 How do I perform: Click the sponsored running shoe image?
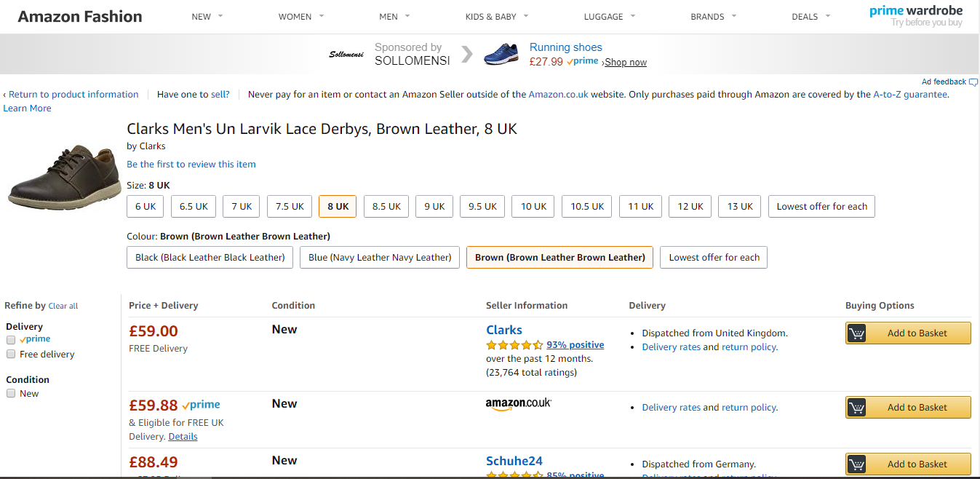[x=501, y=54]
